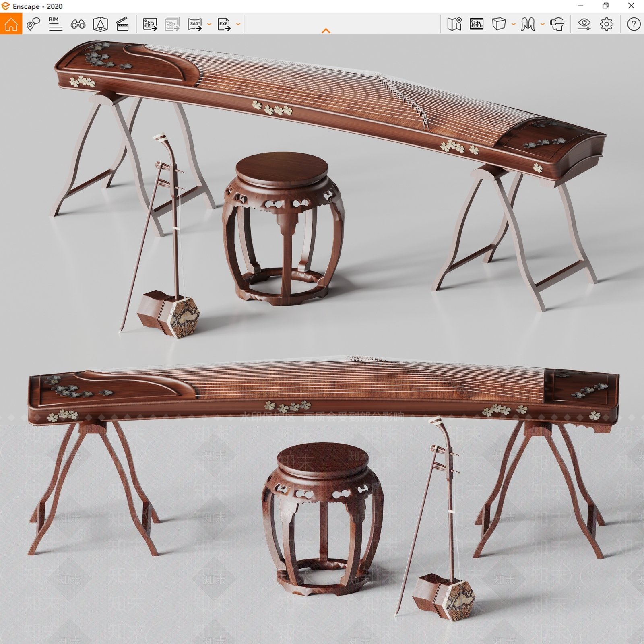This screenshot has height=644, width=644.
Task: Export a standalone EXE file
Action: pos(224,24)
